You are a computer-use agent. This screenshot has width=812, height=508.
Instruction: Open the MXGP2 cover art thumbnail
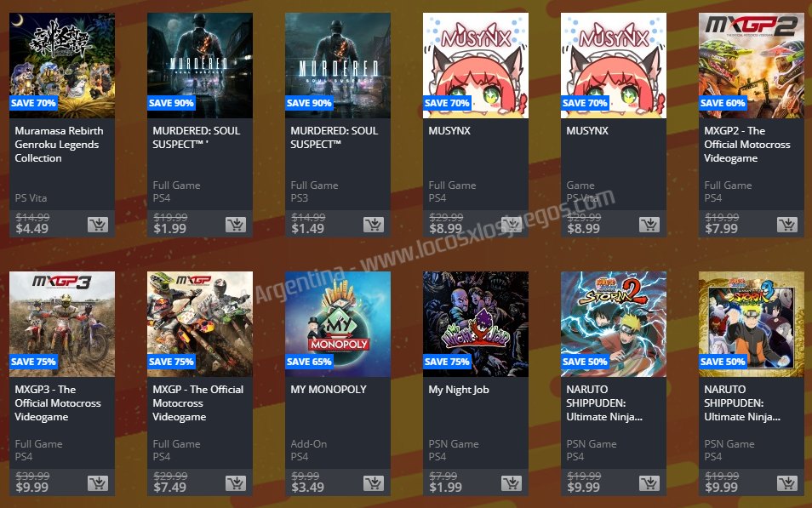(x=752, y=66)
